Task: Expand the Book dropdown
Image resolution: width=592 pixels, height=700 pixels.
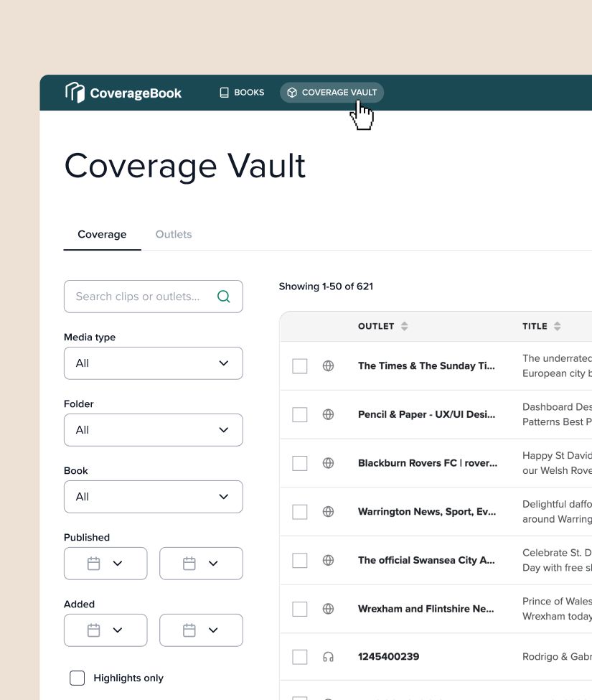Action: point(154,497)
